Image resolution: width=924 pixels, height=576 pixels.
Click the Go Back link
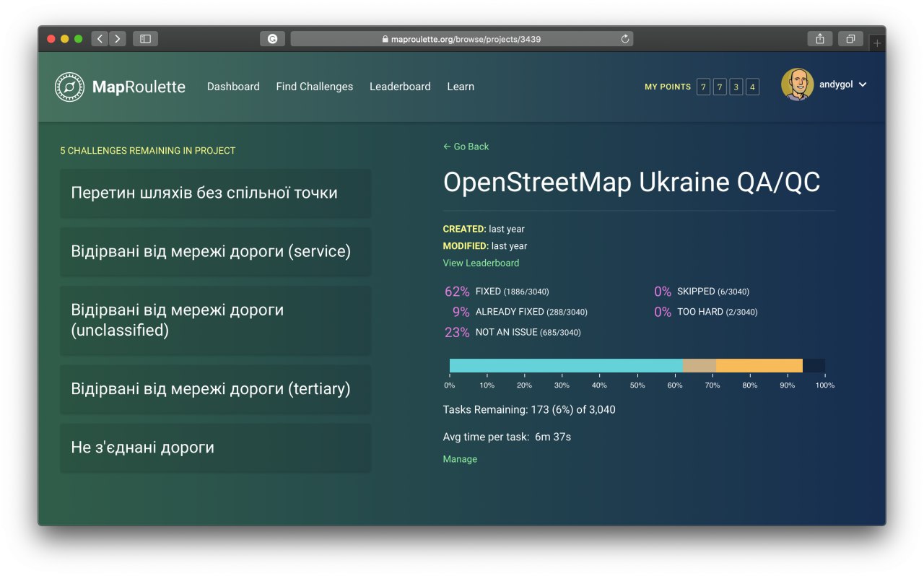(x=466, y=147)
